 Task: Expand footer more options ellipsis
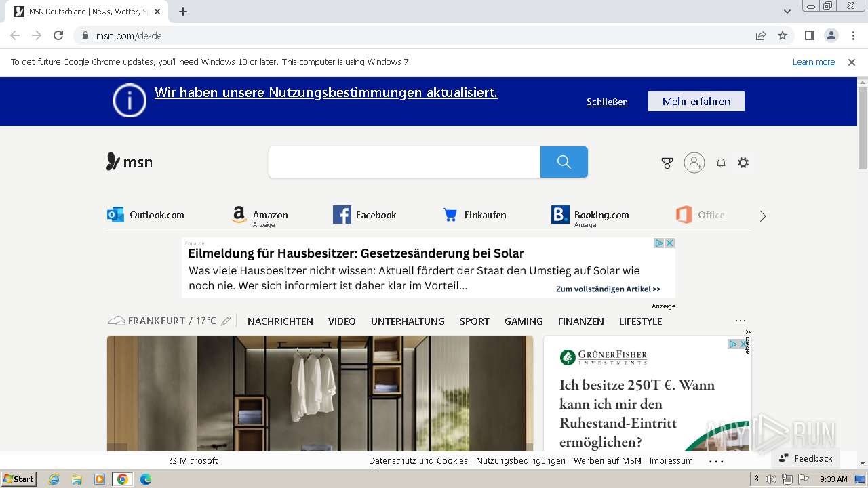pyautogui.click(x=716, y=461)
